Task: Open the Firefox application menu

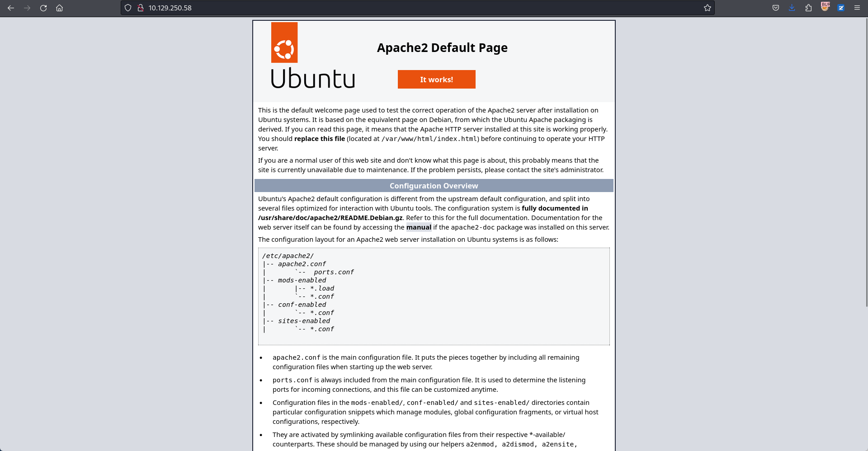Action: (857, 8)
